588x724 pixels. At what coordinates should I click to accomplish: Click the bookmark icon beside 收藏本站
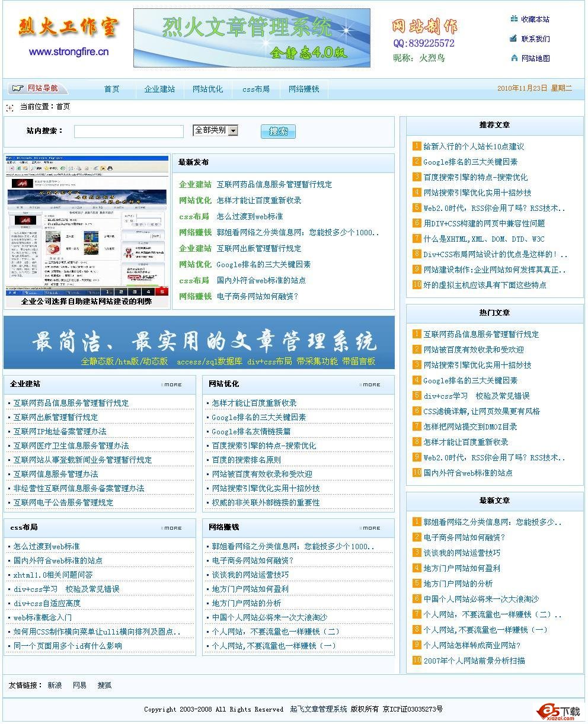513,18
